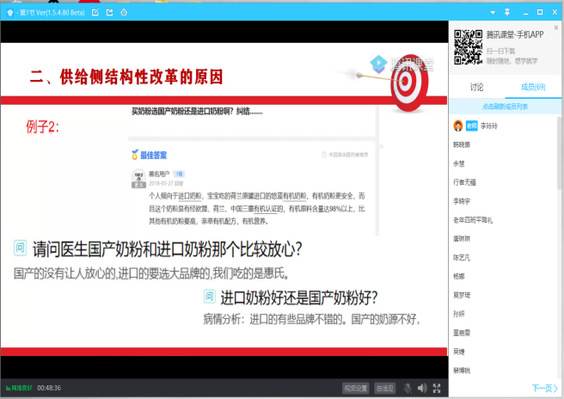
Task: Enter fullscreen with the expand icon
Action: [x=437, y=388]
